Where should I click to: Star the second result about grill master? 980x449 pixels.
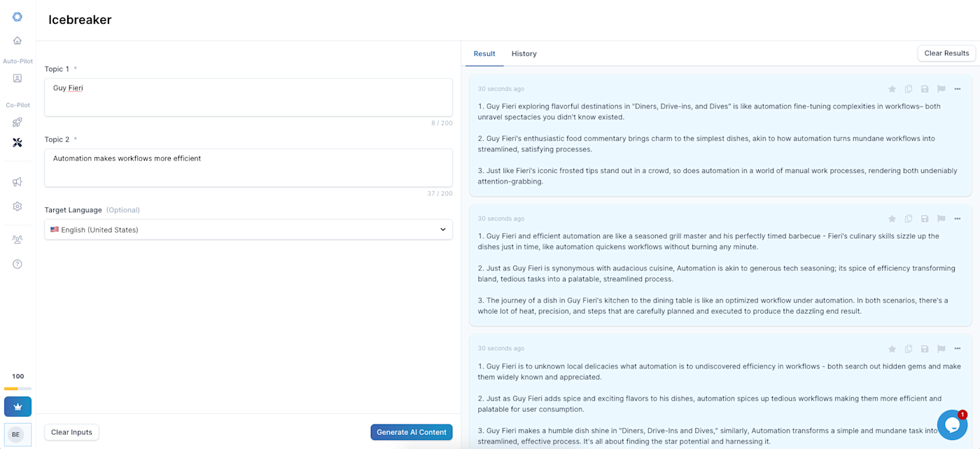(892, 219)
